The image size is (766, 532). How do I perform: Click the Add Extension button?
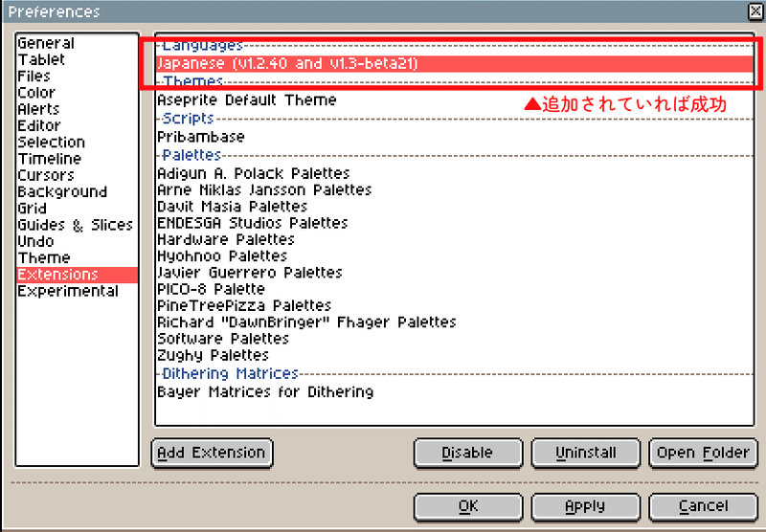click(x=212, y=453)
